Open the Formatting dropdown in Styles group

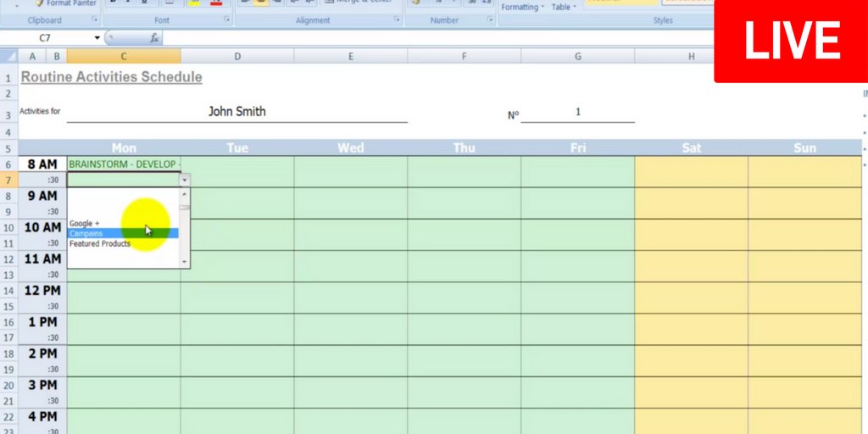click(522, 7)
